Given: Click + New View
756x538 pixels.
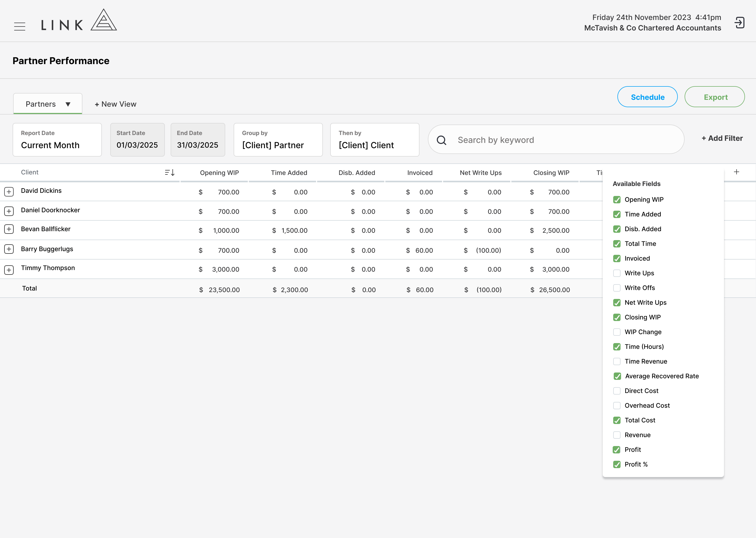Looking at the screenshot, I should click(115, 104).
